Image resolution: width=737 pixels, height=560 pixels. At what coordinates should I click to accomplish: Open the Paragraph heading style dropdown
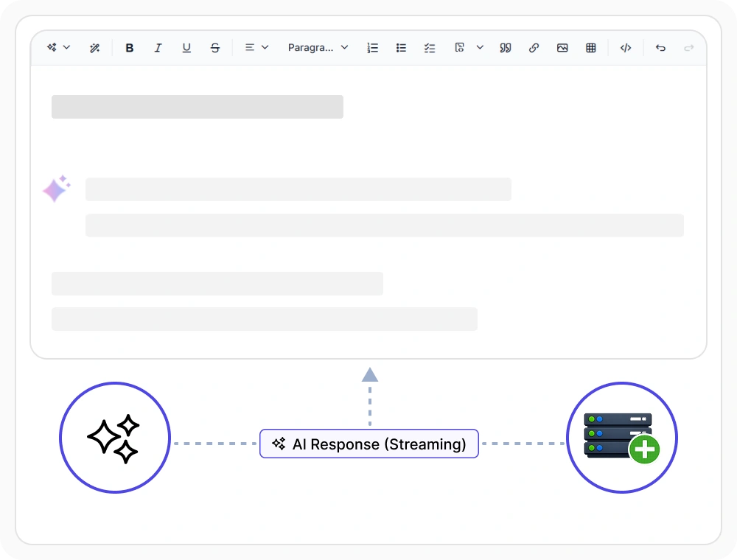click(318, 47)
